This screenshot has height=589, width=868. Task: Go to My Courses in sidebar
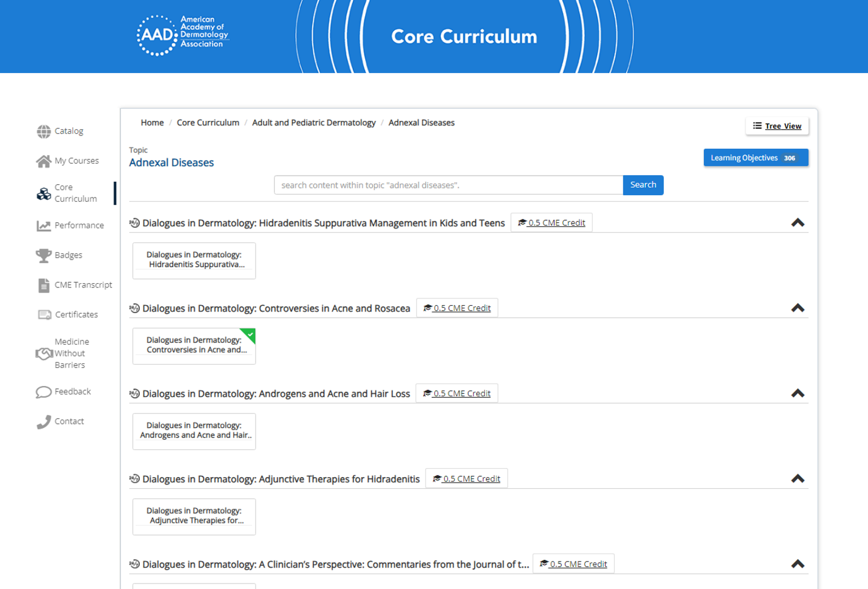tap(77, 161)
